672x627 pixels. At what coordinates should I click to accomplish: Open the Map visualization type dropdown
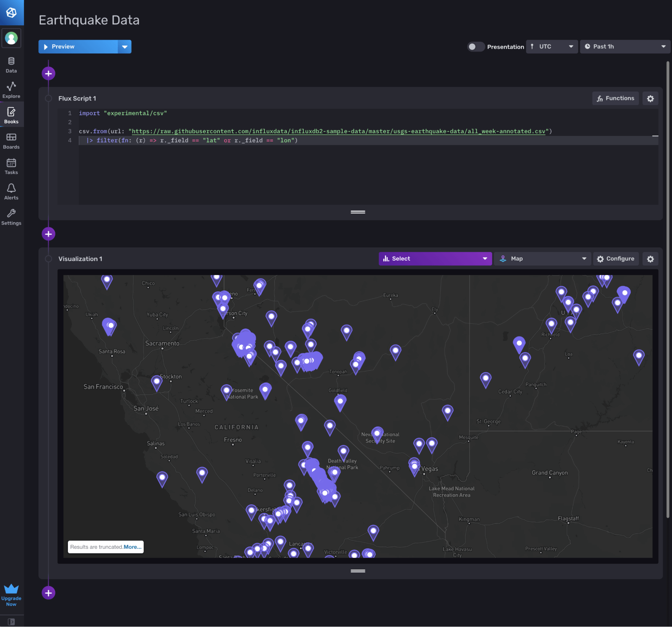coord(542,259)
